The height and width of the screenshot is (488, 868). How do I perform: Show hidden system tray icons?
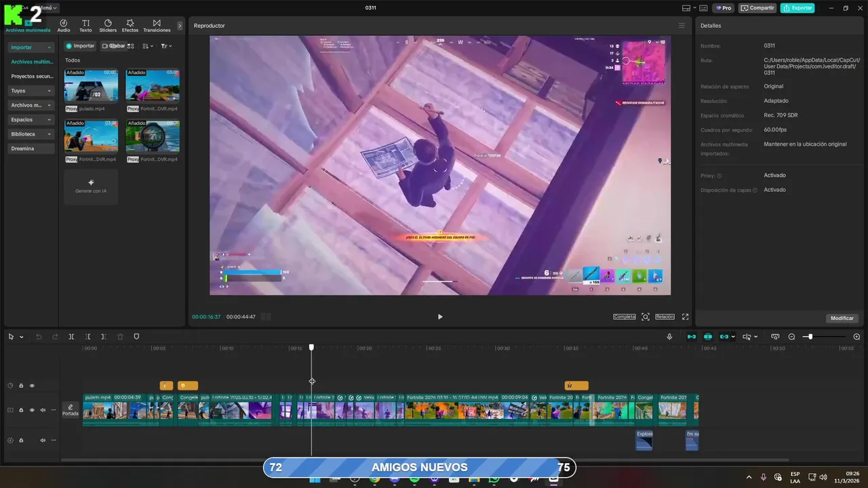[x=749, y=477]
